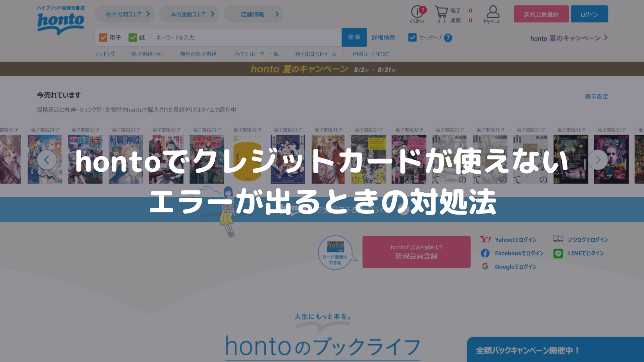Click the yellow 岩波 book cover
This screenshot has height=362, width=644.
tap(247, 159)
